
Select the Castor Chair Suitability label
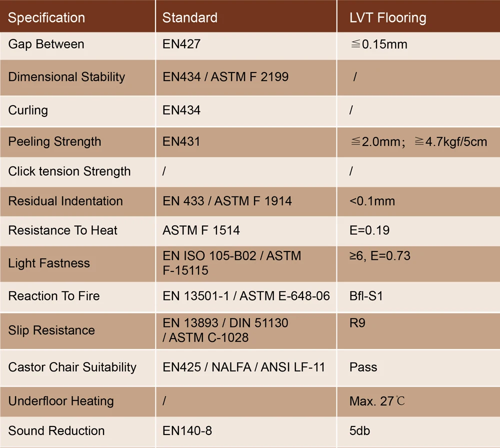[x=72, y=367]
